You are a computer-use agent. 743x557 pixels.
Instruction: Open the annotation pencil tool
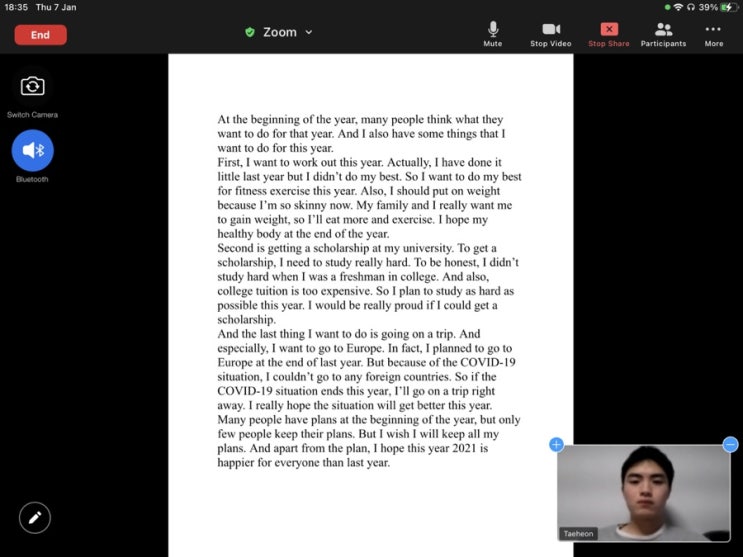(x=35, y=518)
